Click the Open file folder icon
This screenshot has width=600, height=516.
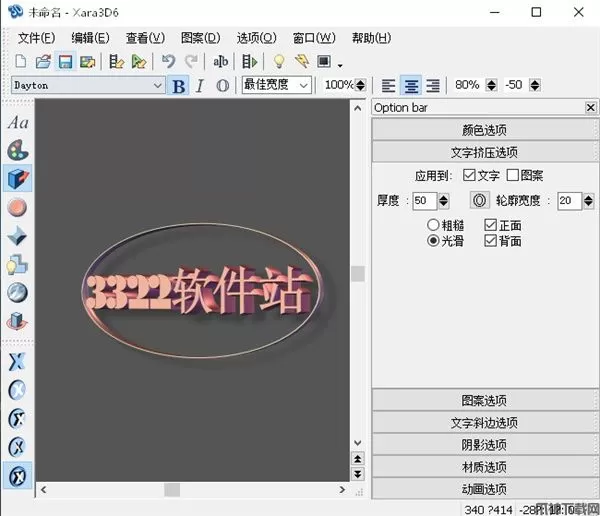point(43,62)
